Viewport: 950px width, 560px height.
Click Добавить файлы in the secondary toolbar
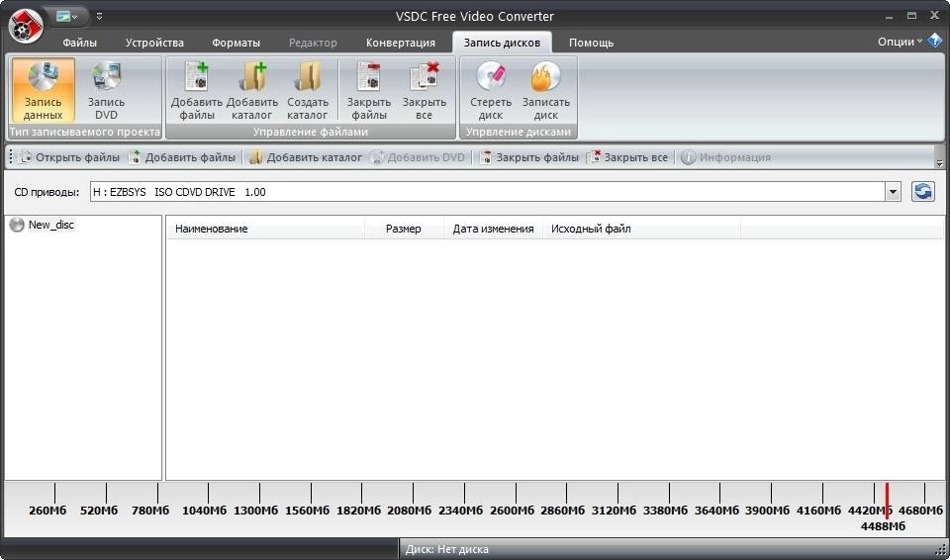pos(182,157)
